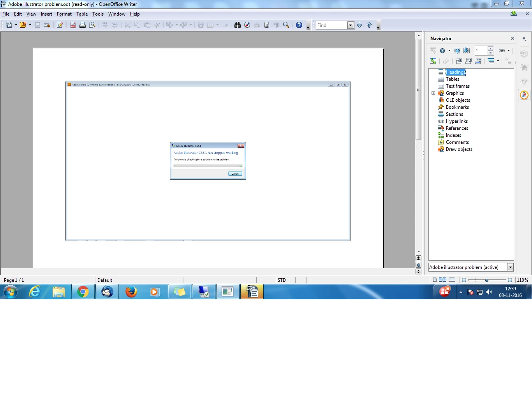Screen dimensions: 532x410
Task: Click Previous Page double-arrow below scrollbar
Action: coord(419,258)
